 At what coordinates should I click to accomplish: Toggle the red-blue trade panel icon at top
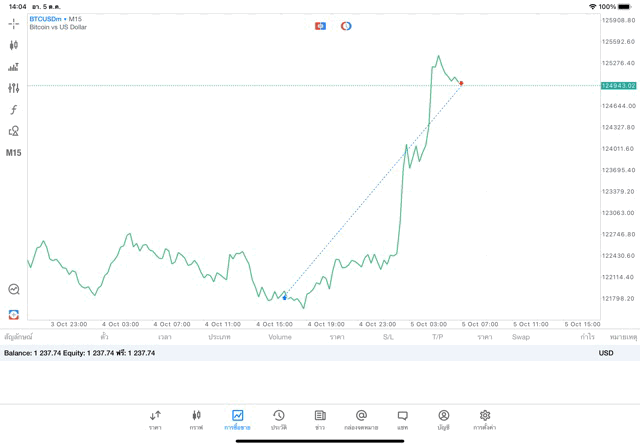(x=320, y=26)
